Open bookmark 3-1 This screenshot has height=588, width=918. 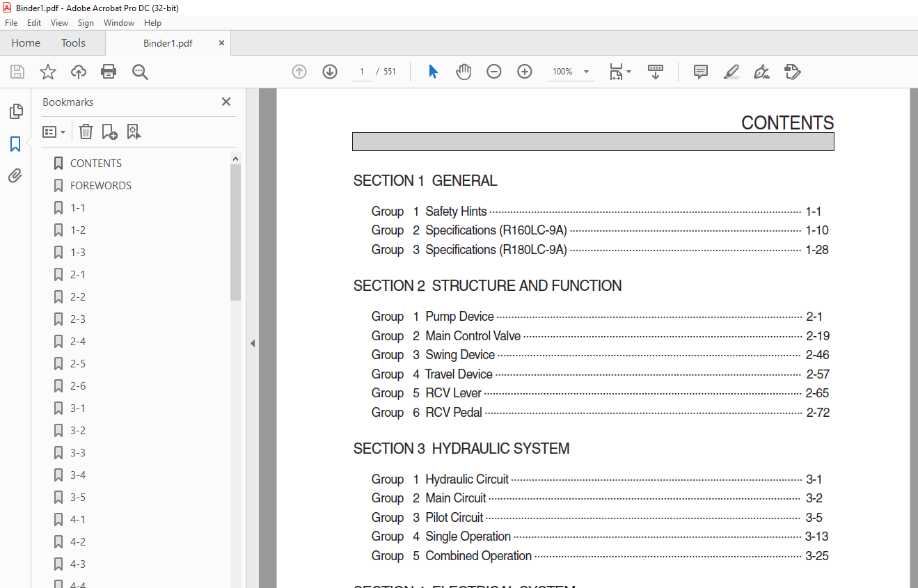point(78,408)
